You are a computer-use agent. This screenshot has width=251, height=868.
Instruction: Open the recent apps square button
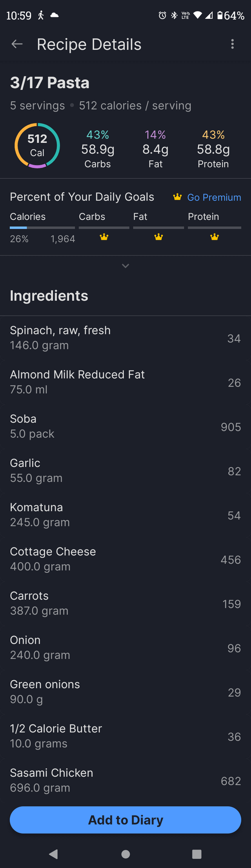click(197, 854)
